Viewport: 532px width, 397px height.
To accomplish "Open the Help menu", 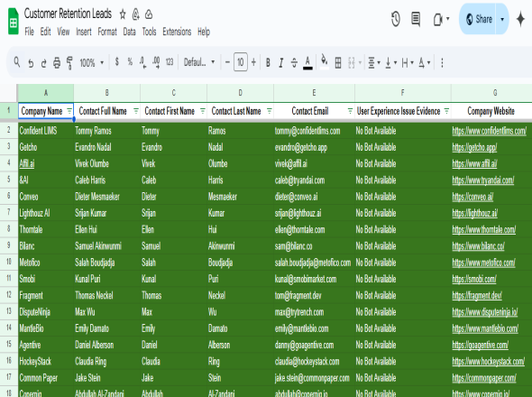I will 204,32.
